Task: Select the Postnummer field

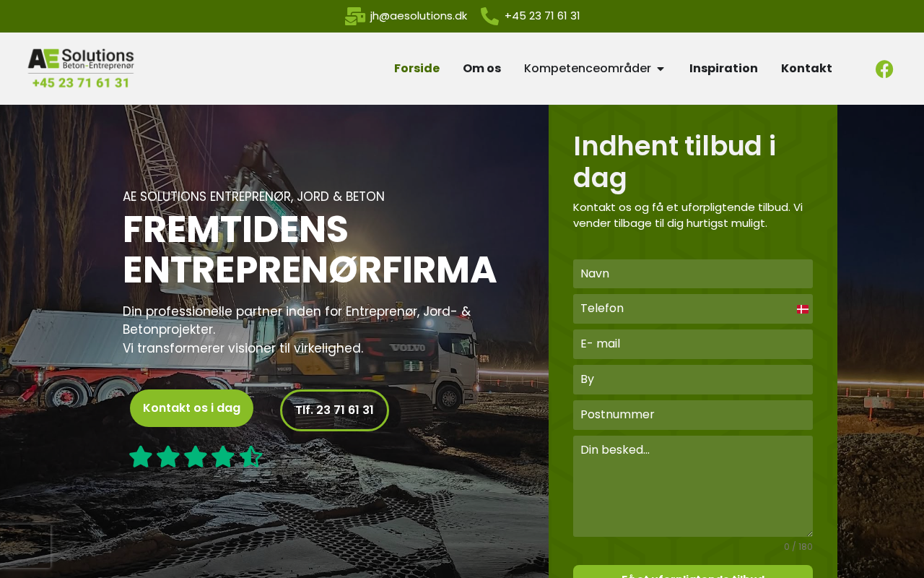Action: click(693, 415)
